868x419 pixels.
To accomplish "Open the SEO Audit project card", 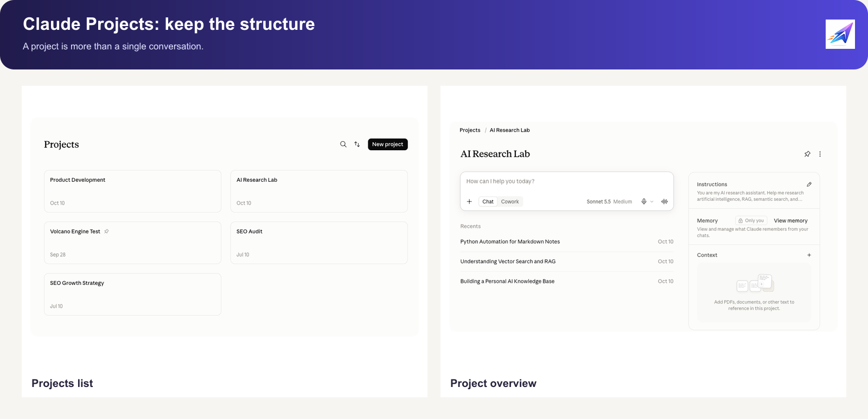I will (x=319, y=243).
